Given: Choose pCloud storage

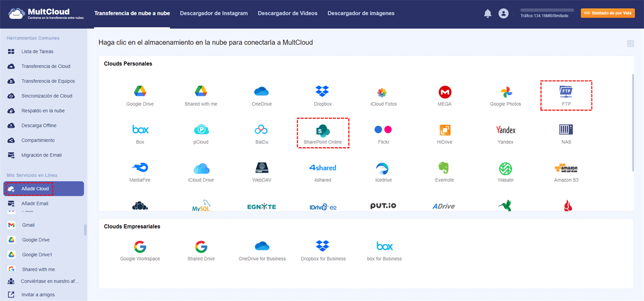Looking at the screenshot, I should [201, 134].
